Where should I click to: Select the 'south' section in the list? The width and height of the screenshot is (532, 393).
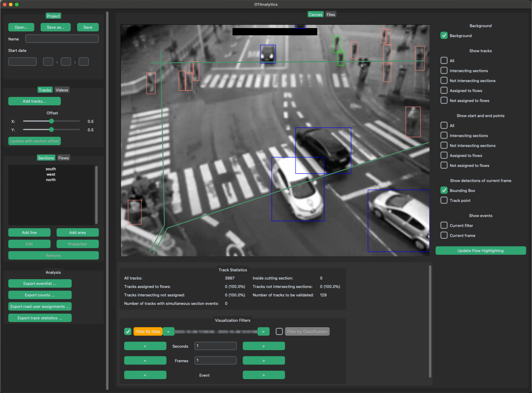pyautogui.click(x=51, y=169)
